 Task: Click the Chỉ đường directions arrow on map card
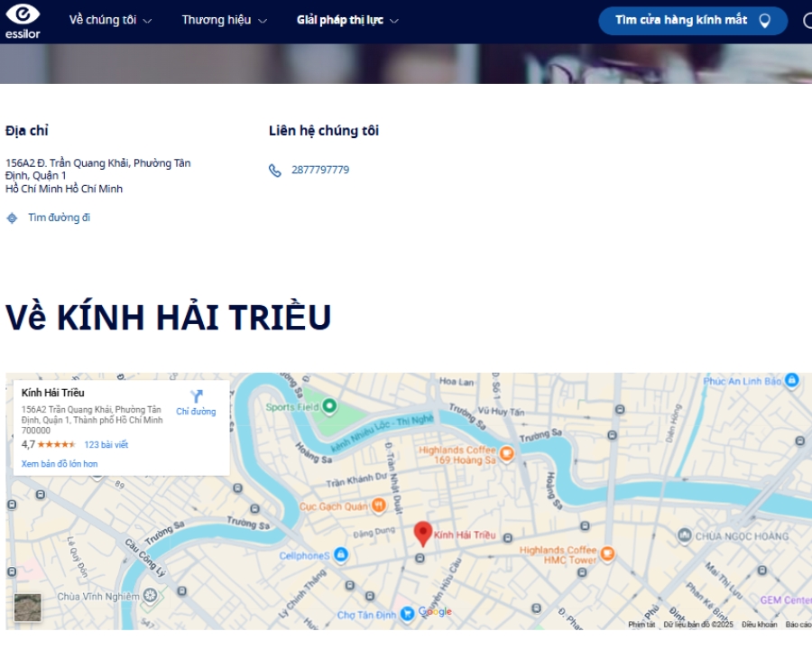click(195, 396)
